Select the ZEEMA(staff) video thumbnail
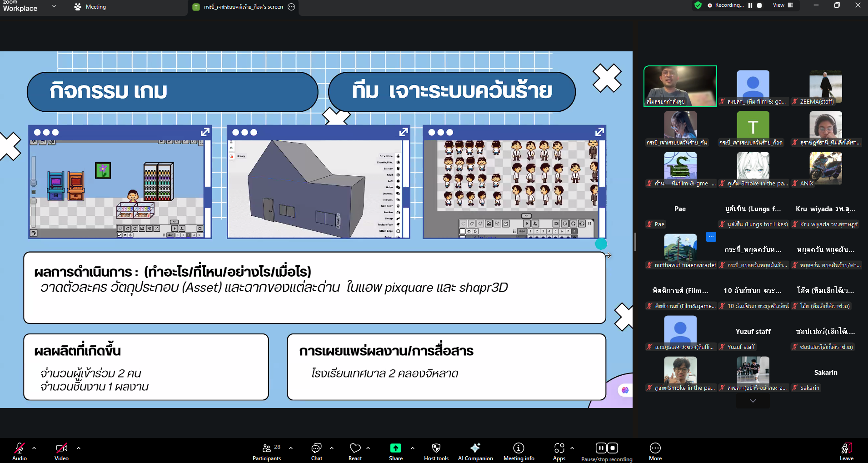This screenshot has width=868, height=463. [825, 86]
